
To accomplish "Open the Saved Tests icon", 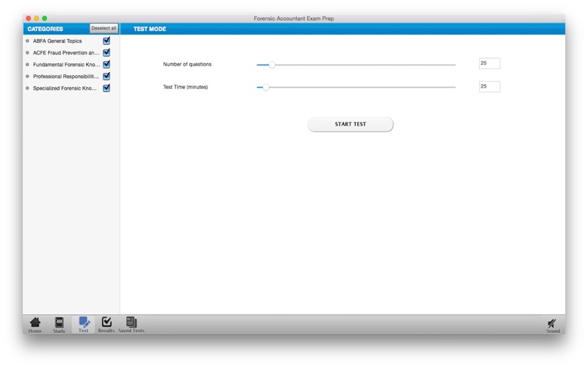I will tap(132, 325).
